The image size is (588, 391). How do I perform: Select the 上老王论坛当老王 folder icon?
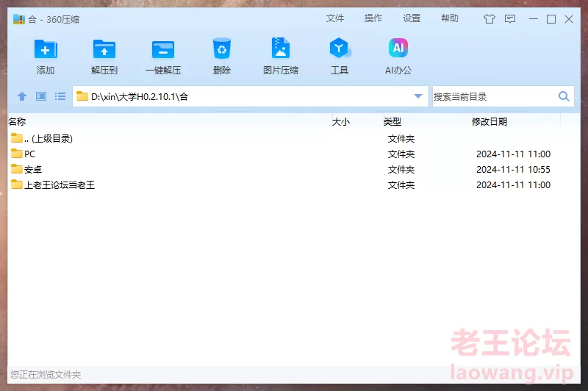[16, 184]
